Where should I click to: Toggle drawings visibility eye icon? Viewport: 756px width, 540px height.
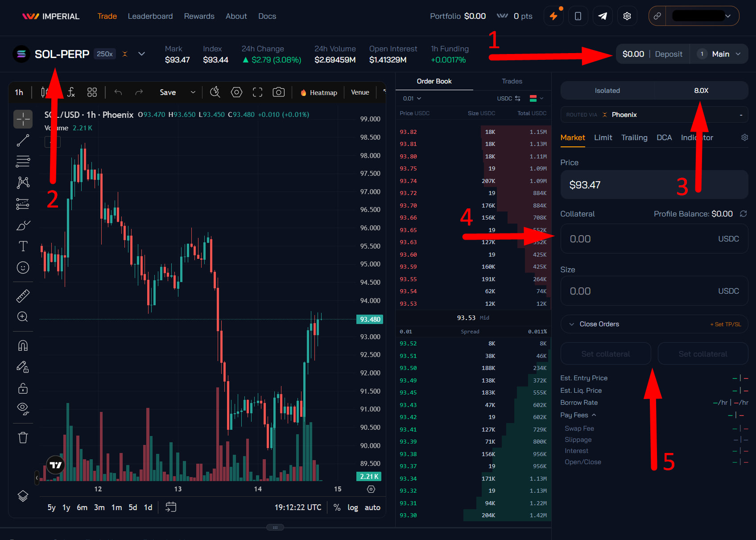[23, 408]
